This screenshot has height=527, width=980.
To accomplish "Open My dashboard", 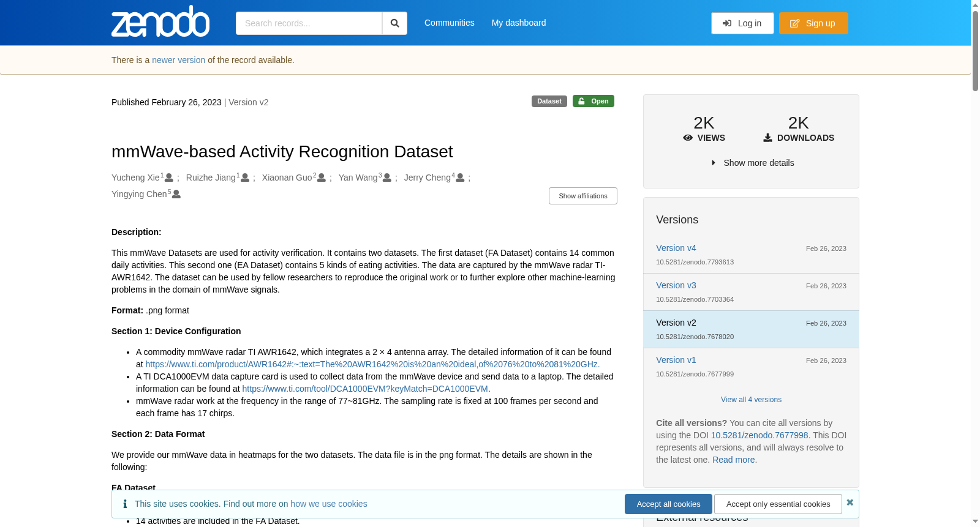I will 519,23.
